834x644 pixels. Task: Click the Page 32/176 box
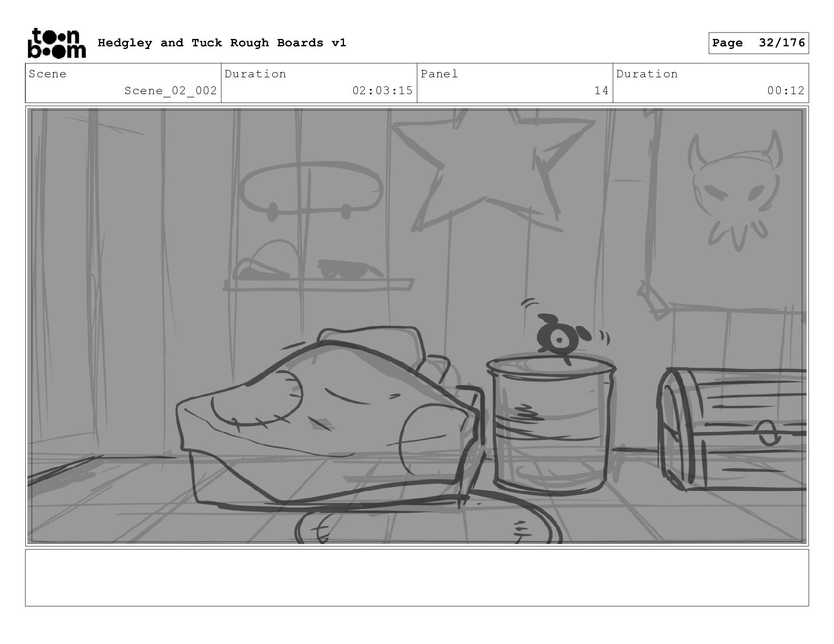[758, 43]
